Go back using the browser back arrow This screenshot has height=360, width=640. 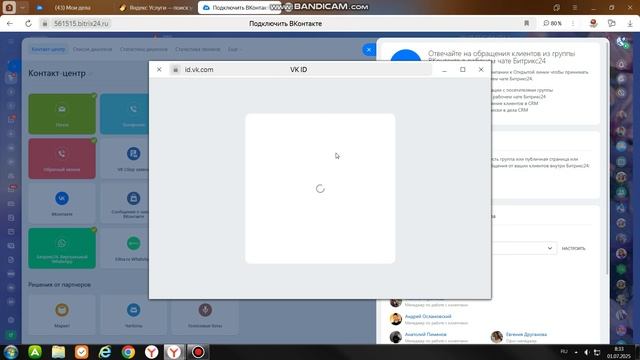10,24
